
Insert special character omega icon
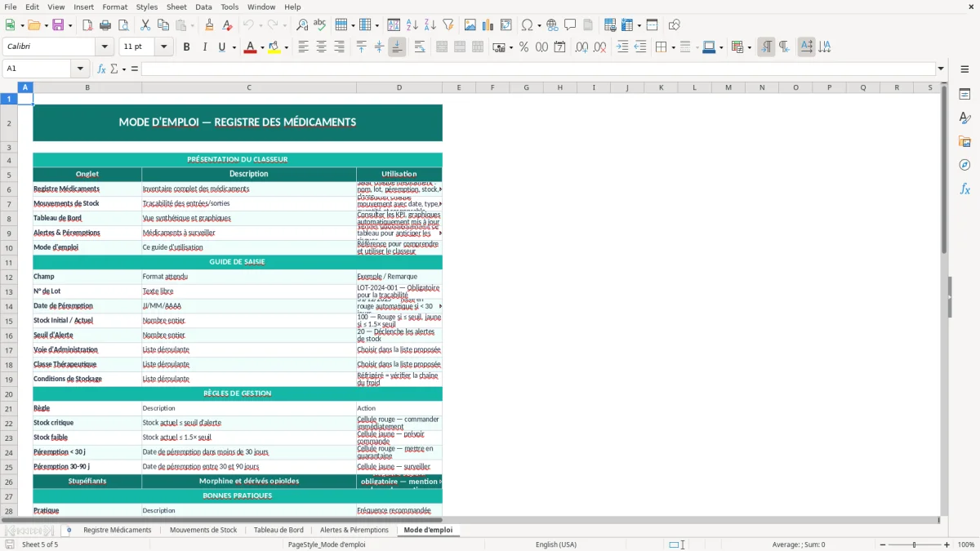click(528, 25)
